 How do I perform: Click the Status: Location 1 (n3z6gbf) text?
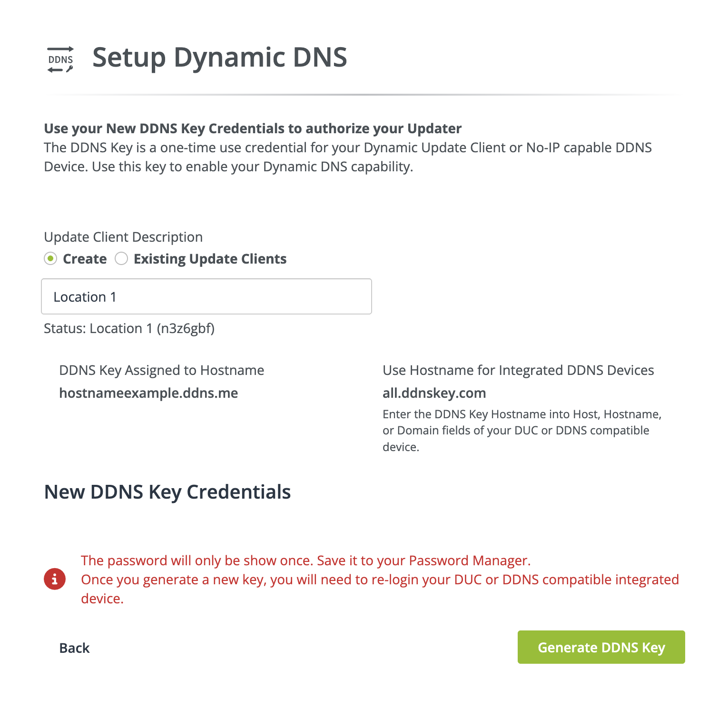pos(129,328)
